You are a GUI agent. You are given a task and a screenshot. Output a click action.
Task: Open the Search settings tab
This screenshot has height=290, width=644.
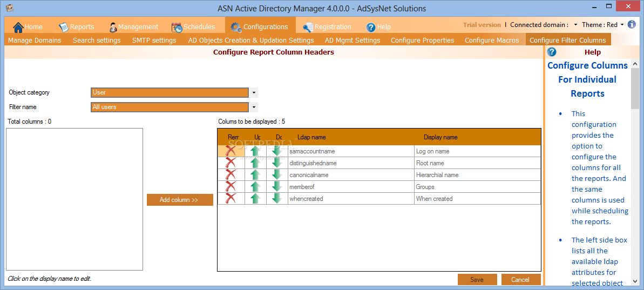tap(97, 41)
